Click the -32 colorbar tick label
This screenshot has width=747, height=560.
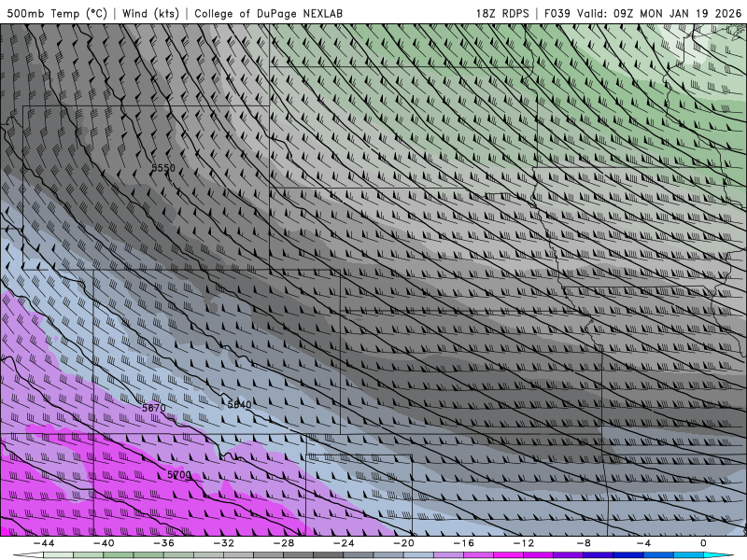click(x=223, y=543)
